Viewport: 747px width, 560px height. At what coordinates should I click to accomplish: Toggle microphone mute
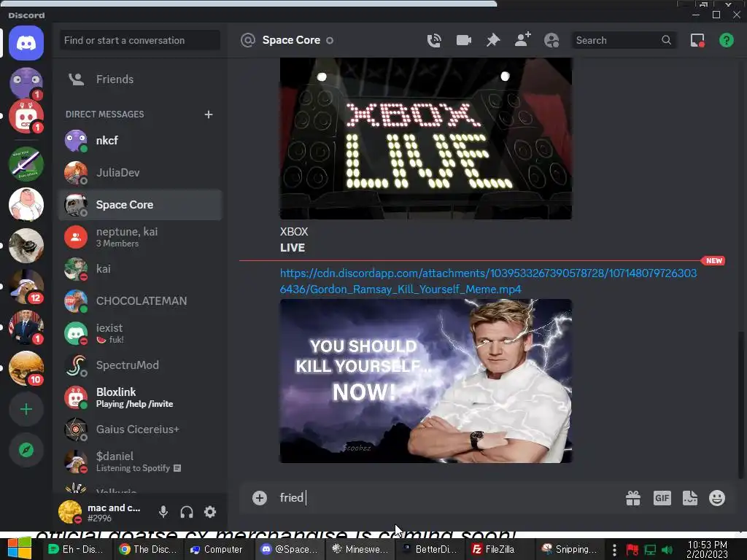163,512
